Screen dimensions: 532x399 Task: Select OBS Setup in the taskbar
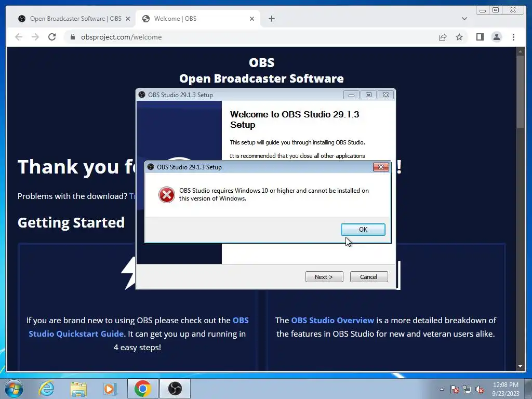coord(175,389)
